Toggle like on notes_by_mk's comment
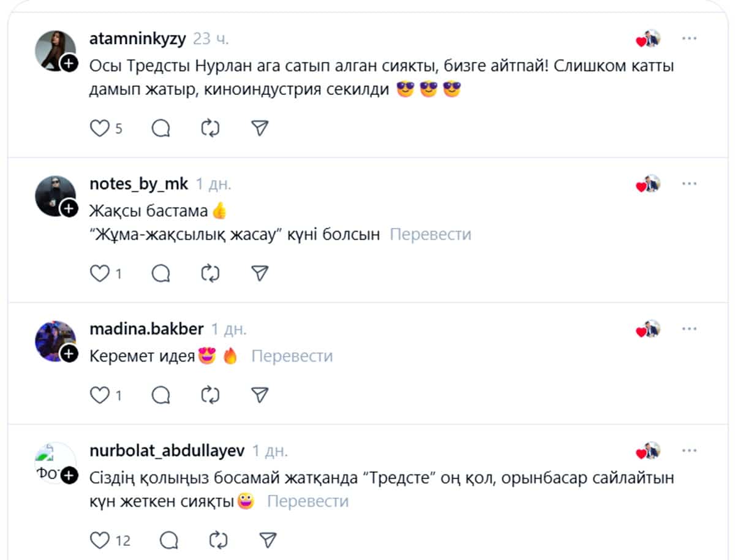735x560 pixels. point(100,273)
